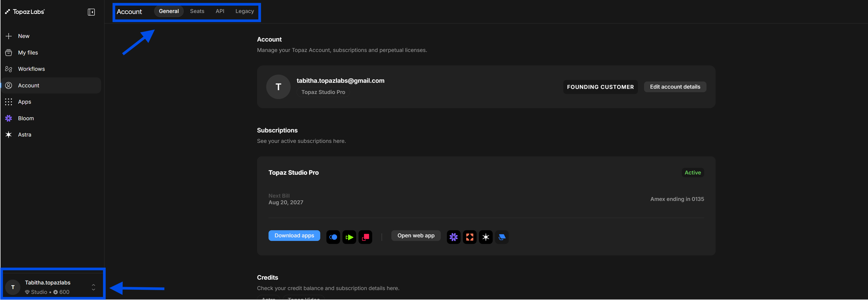Click the Topaz Studio Pro subscription title
868x300 pixels.
click(293, 173)
